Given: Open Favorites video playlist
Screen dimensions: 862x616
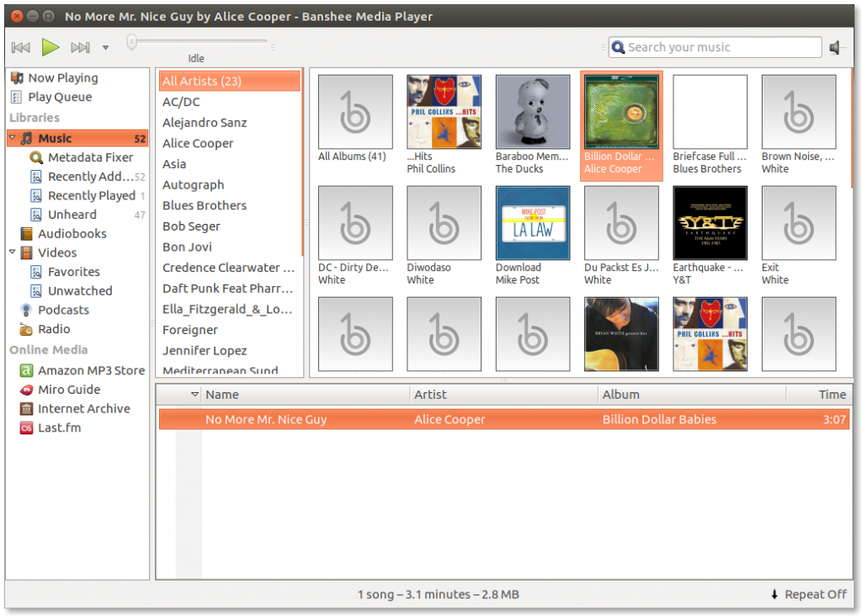Looking at the screenshot, I should tap(65, 272).
